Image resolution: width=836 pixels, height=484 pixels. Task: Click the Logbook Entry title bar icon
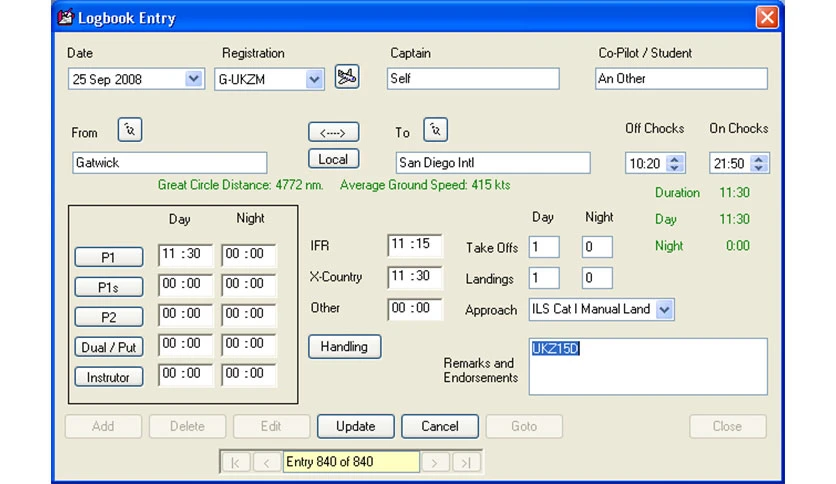pos(65,17)
